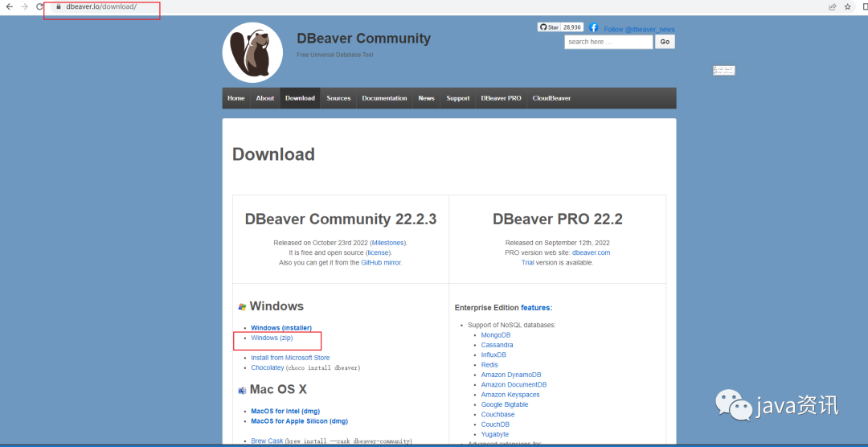
Task: Click the browser forward arrow
Action: pyautogui.click(x=24, y=6)
